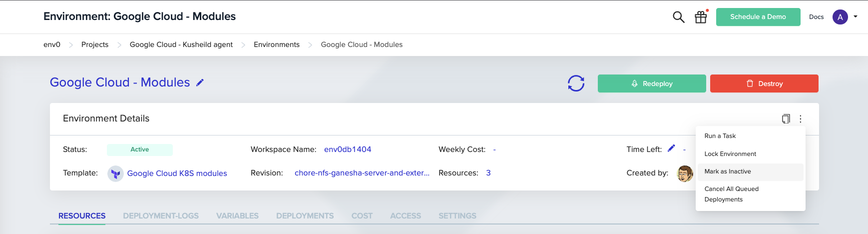The height and width of the screenshot is (234, 868).
Task: Go to env0 breadcrumb
Action: point(52,44)
